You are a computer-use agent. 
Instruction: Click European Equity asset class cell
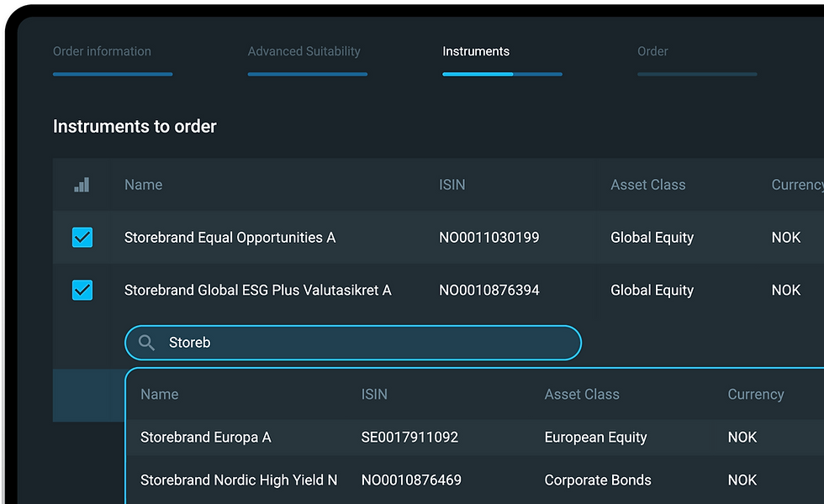pyautogui.click(x=595, y=438)
